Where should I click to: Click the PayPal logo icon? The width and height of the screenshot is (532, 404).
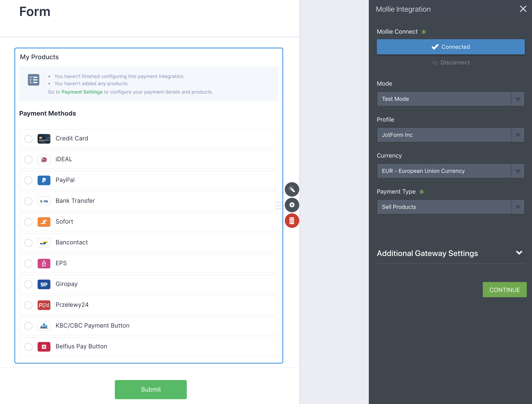[x=44, y=180]
